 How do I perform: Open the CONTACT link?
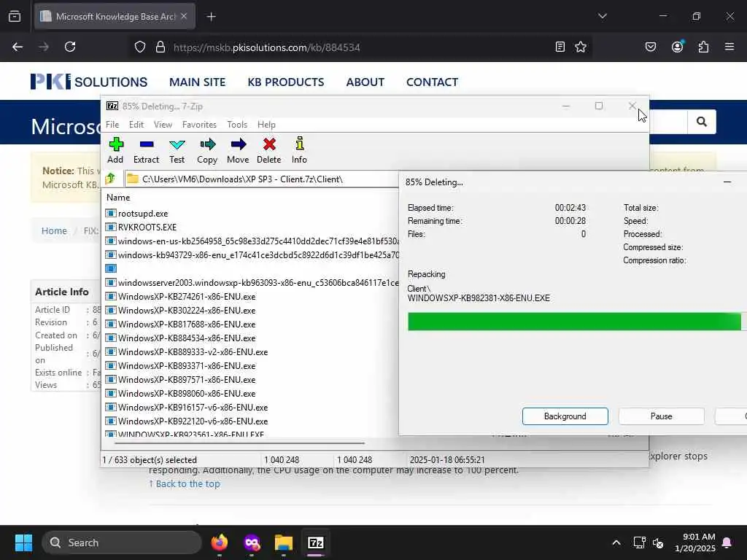[x=432, y=82]
